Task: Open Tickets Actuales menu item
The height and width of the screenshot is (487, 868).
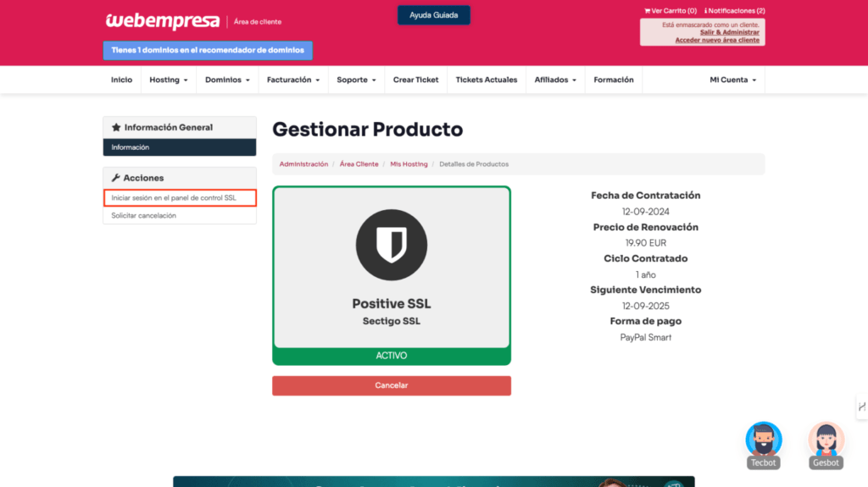Action: pyautogui.click(x=486, y=80)
